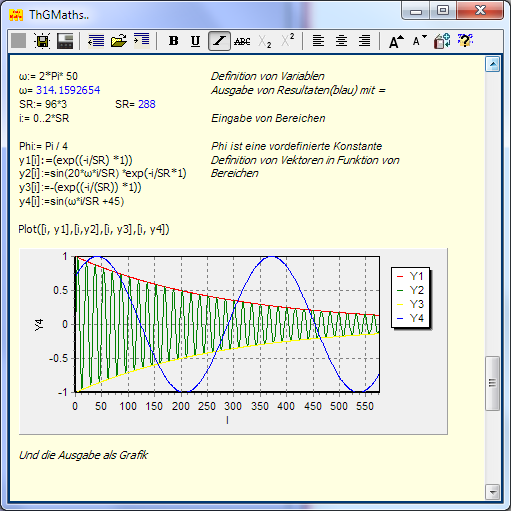Click the text 'SR:= 96*3'
The height and width of the screenshot is (511, 511).
click(43, 104)
